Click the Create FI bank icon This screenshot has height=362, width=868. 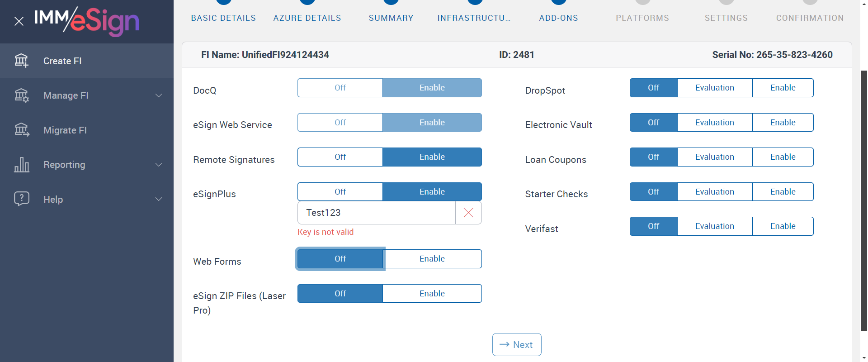[21, 61]
